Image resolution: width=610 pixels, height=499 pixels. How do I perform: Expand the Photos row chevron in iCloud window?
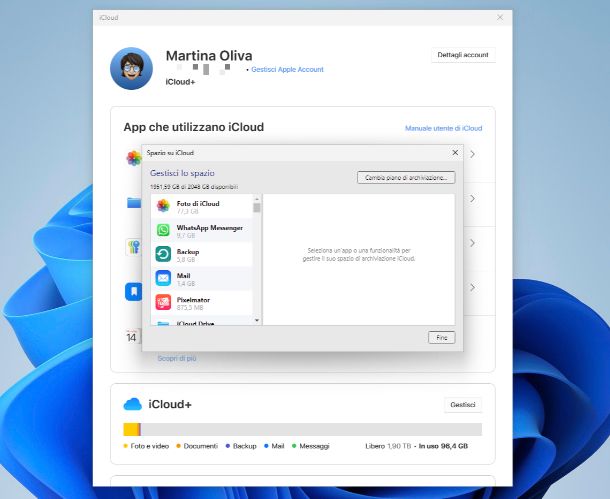coord(472,154)
